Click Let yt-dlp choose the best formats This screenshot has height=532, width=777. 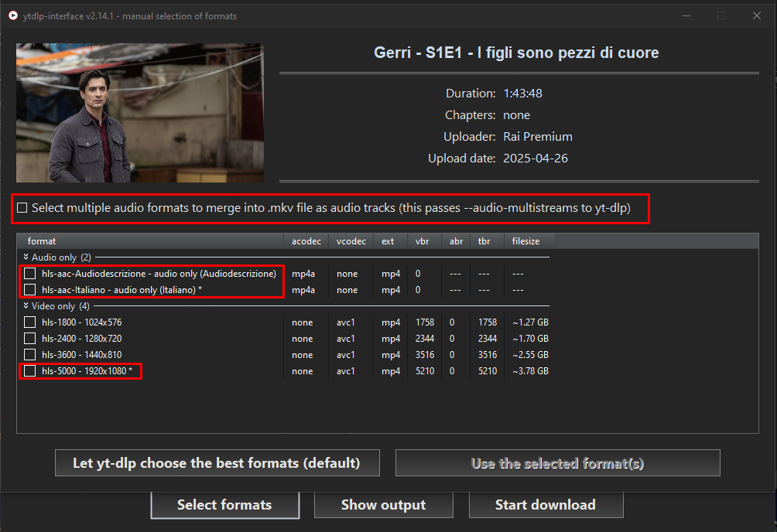click(x=217, y=462)
